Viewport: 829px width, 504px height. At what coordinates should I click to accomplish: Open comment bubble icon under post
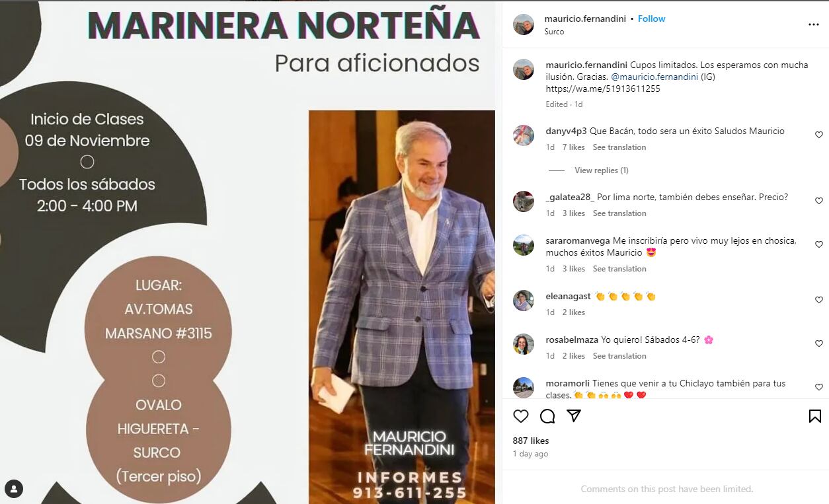[x=547, y=416]
